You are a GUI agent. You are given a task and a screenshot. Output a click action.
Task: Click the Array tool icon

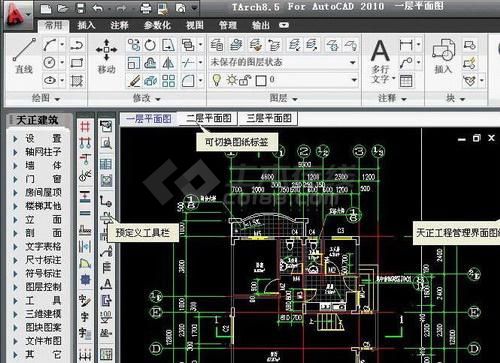(x=168, y=81)
